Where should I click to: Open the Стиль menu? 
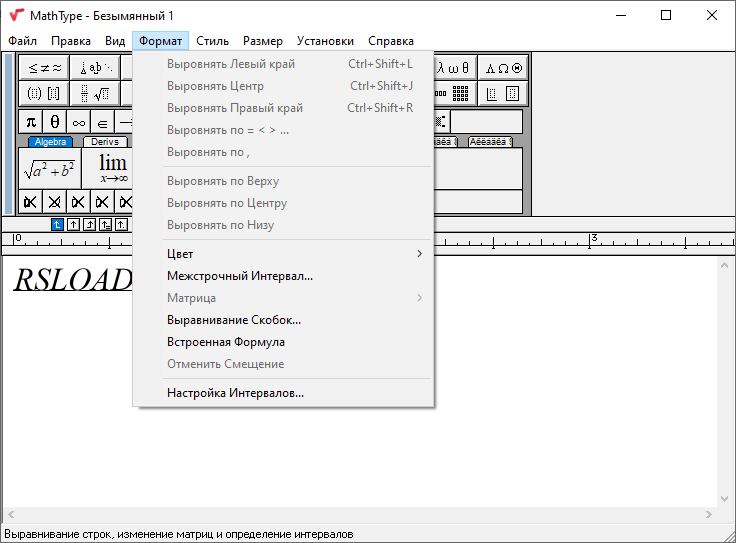(x=213, y=41)
